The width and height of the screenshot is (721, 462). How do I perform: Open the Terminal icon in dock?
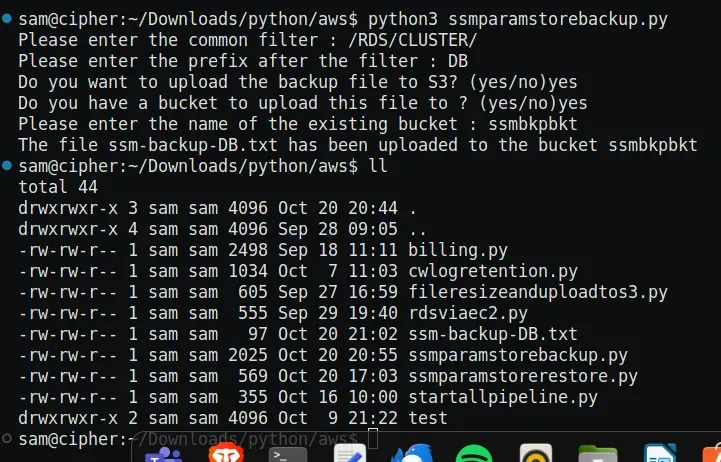click(x=287, y=453)
